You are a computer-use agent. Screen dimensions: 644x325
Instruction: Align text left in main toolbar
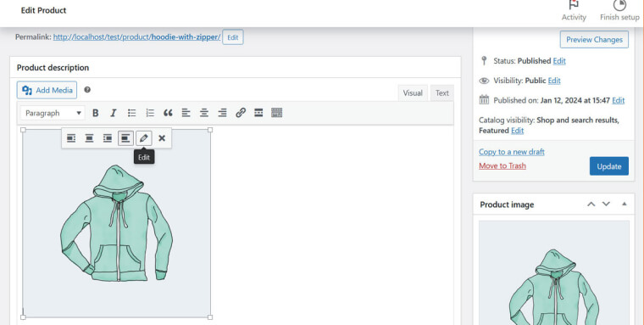point(186,113)
